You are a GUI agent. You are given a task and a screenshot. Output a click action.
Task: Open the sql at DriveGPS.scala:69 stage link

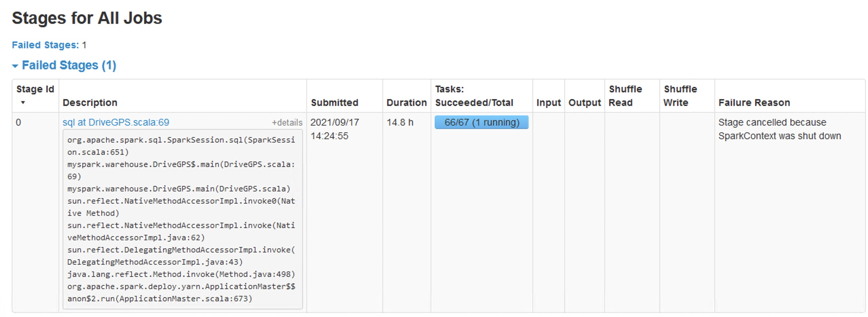click(x=117, y=123)
